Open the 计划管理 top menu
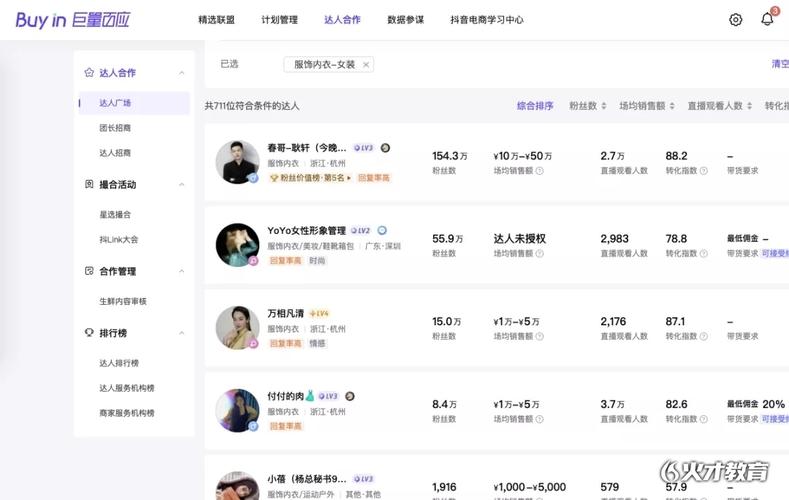789x500 pixels. click(279, 20)
